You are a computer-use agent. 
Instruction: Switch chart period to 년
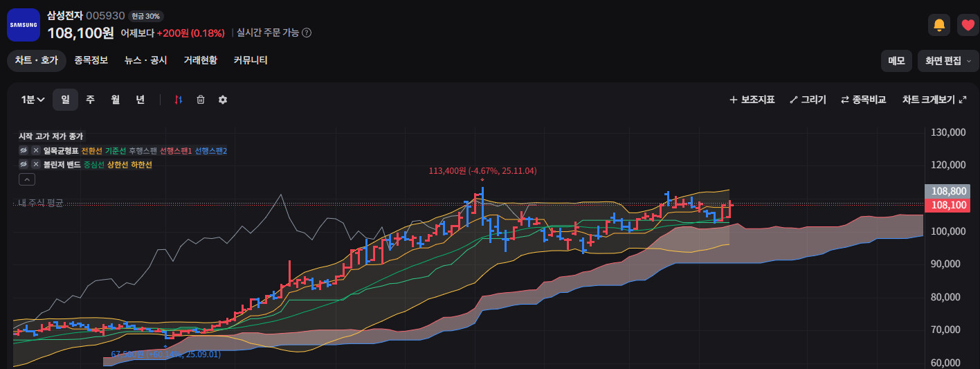(x=140, y=100)
